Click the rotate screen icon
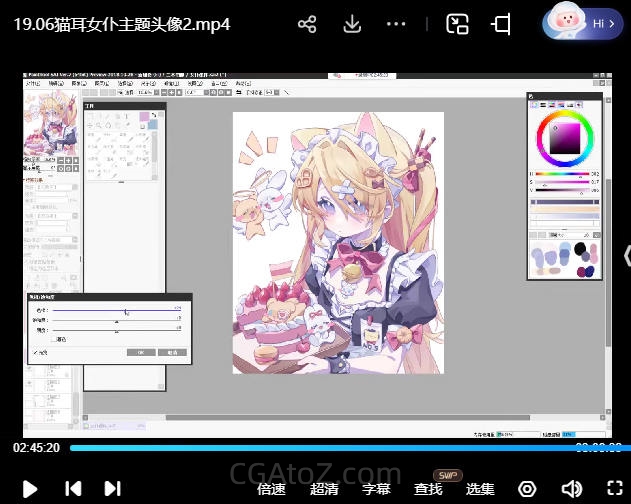The image size is (631, 504). pos(501,24)
